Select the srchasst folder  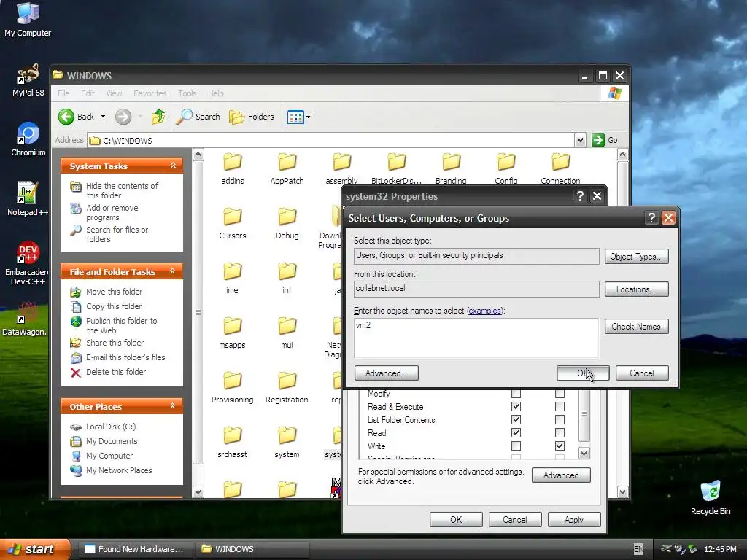point(233,443)
